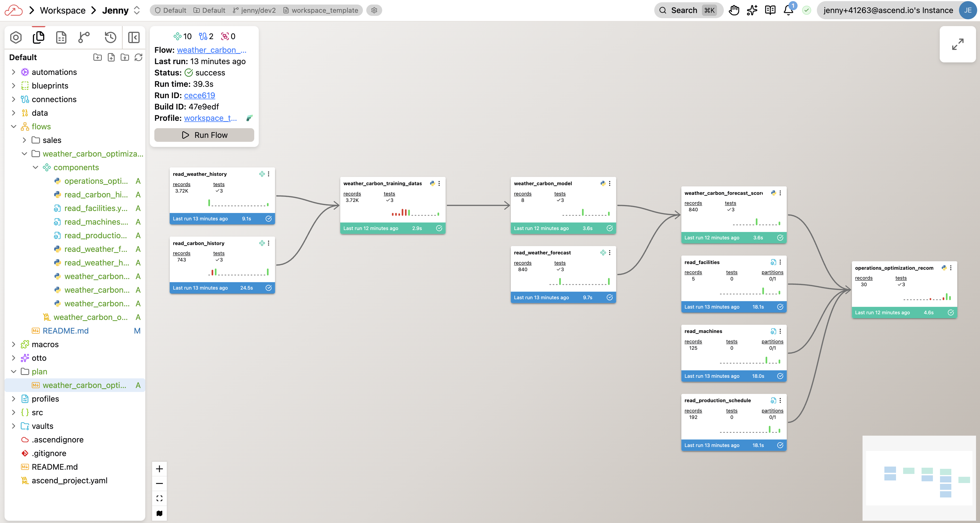Open the documentation book icon
This screenshot has height=523, width=980.
point(770,10)
